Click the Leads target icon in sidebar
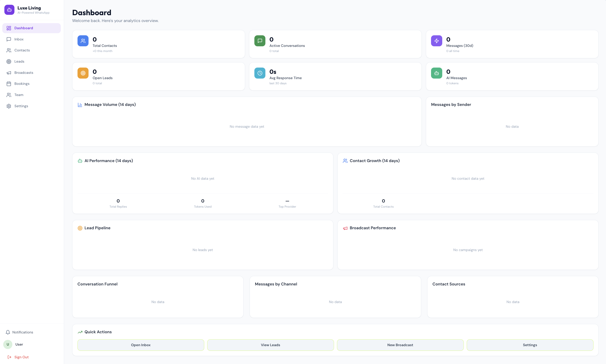Screen dimensions: 606x364 pyautogui.click(x=9, y=61)
